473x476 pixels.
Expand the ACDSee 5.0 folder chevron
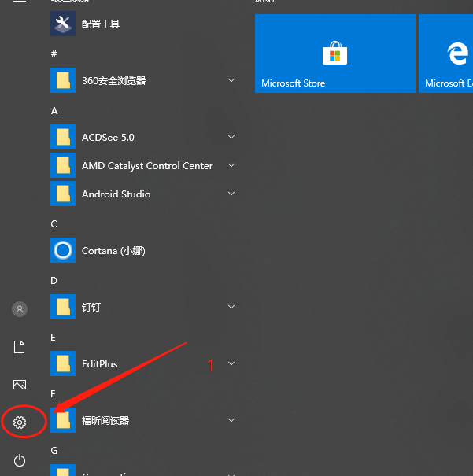[231, 137]
